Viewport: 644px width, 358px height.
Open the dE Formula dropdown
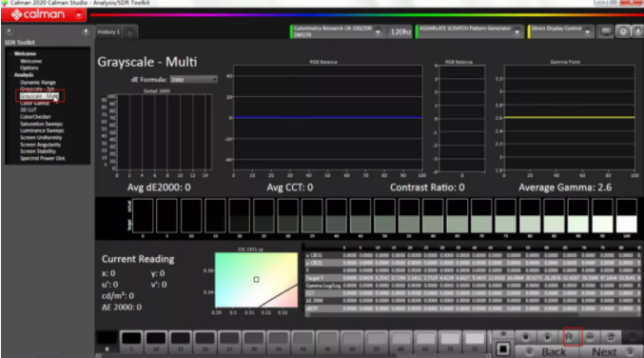pos(193,79)
